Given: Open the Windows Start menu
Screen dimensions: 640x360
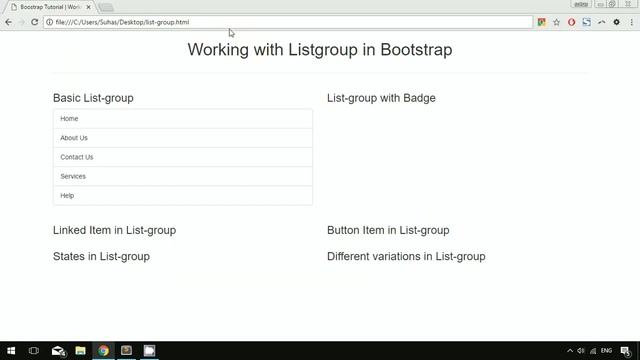Looking at the screenshot, I should (11, 351).
